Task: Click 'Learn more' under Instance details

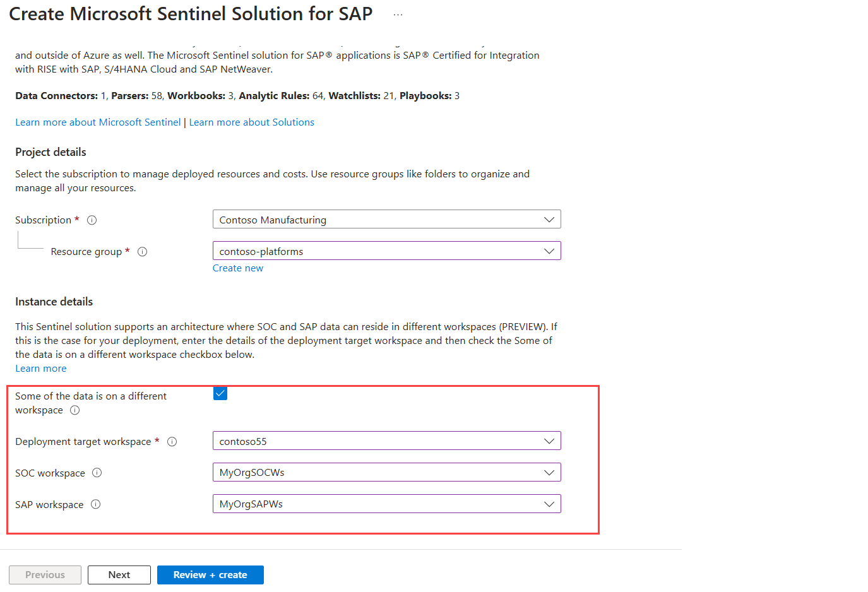Action: coord(40,368)
